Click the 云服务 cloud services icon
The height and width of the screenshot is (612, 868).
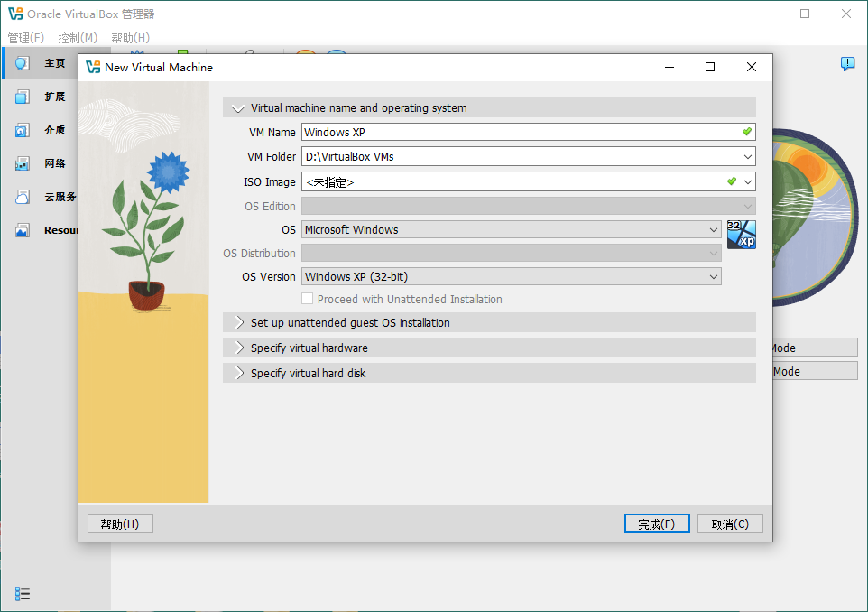coord(23,197)
